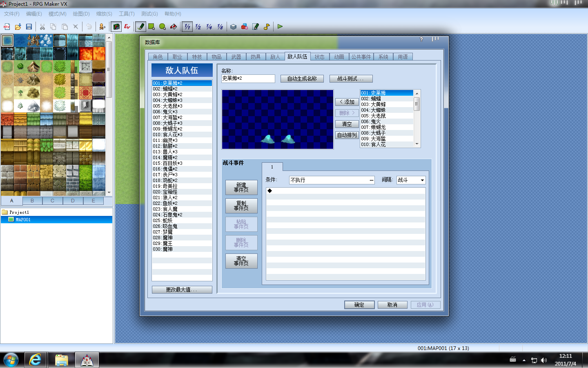Click the 添加 button to add enemy

347,102
